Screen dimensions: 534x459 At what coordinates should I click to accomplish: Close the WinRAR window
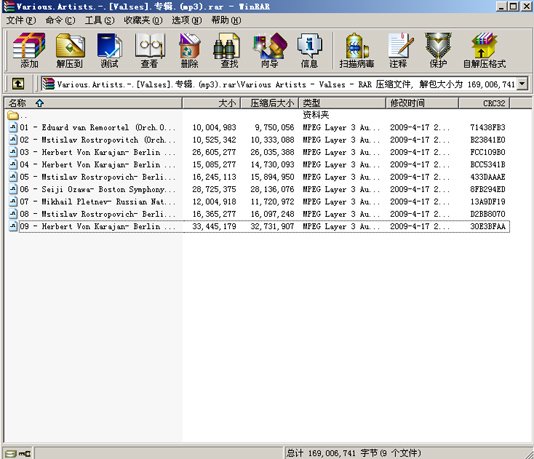[527, 6]
